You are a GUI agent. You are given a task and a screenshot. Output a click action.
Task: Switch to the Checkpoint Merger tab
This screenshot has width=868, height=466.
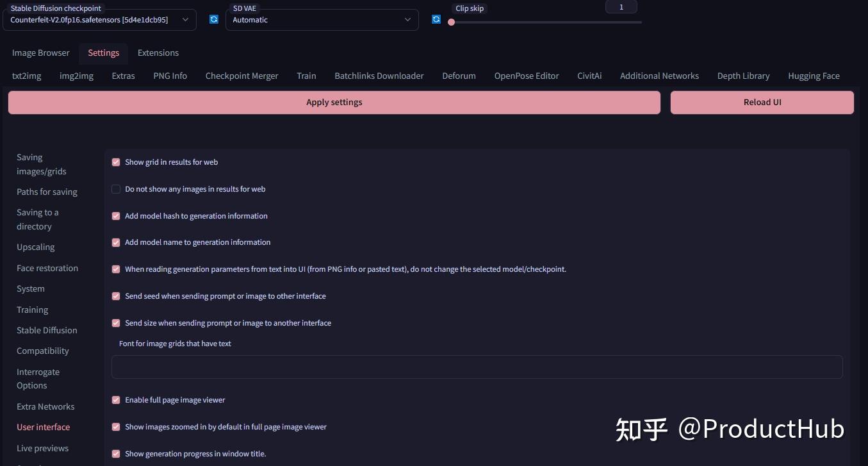pyautogui.click(x=242, y=76)
